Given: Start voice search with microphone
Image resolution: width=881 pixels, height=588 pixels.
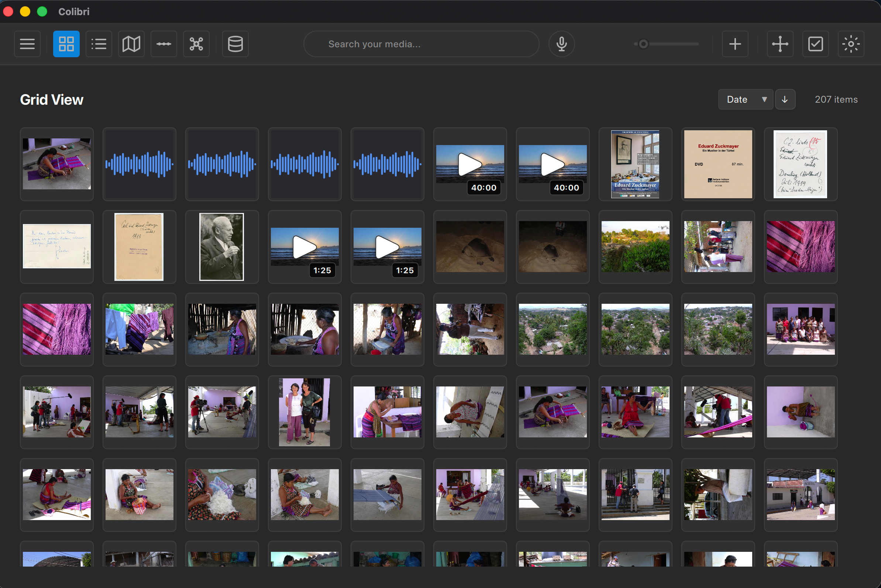Looking at the screenshot, I should pos(561,44).
